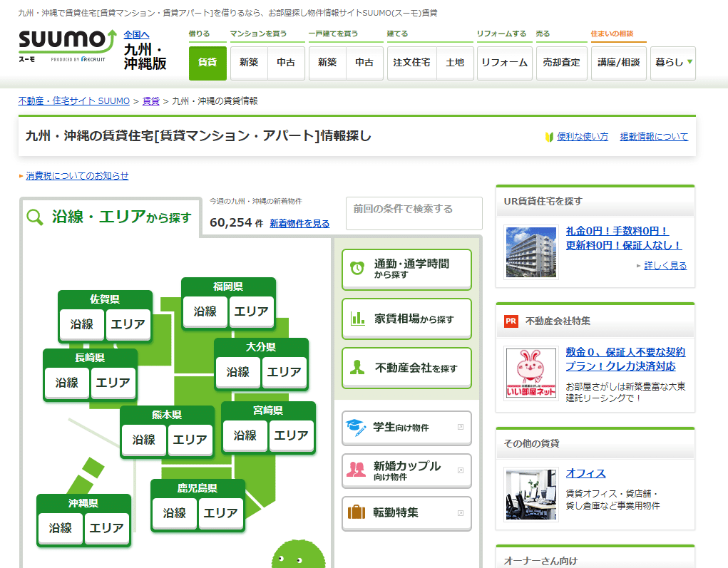Click 新着物件を見る link
This screenshot has height=568, width=728.
coord(299,224)
